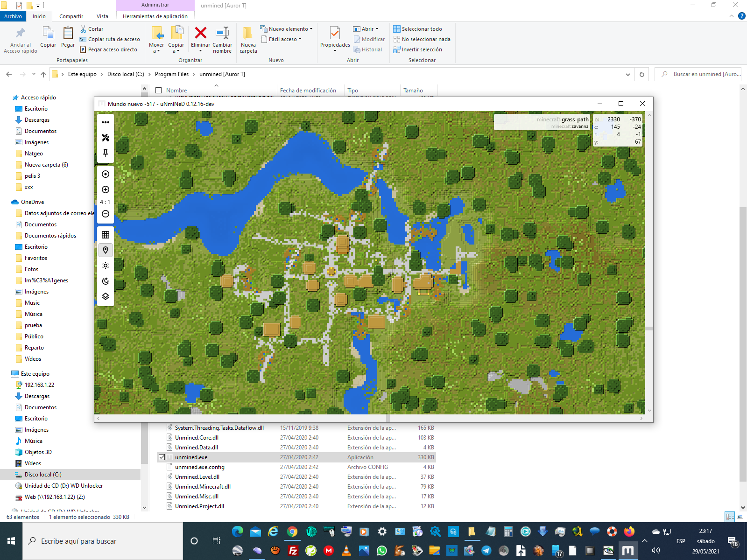
Task: Click Invertir selección button
Action: point(417,49)
